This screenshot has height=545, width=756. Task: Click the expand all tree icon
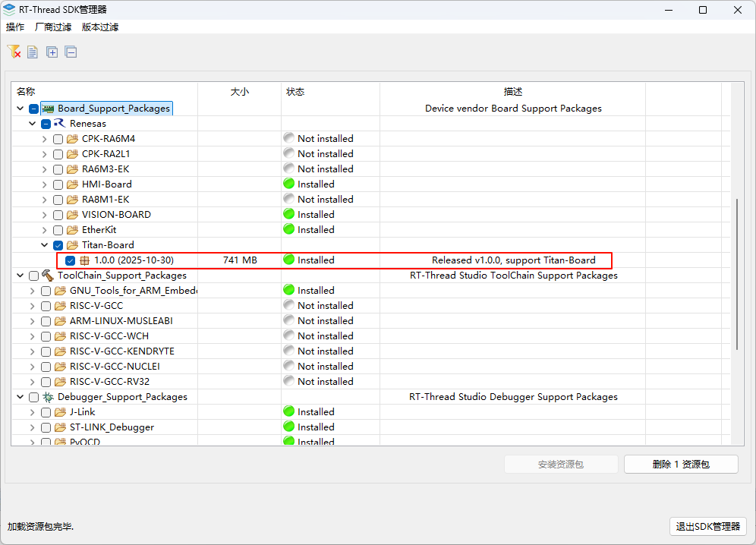(52, 52)
